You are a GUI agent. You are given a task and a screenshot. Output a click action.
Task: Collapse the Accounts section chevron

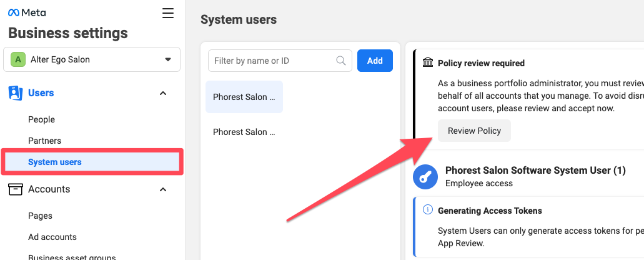click(x=163, y=189)
